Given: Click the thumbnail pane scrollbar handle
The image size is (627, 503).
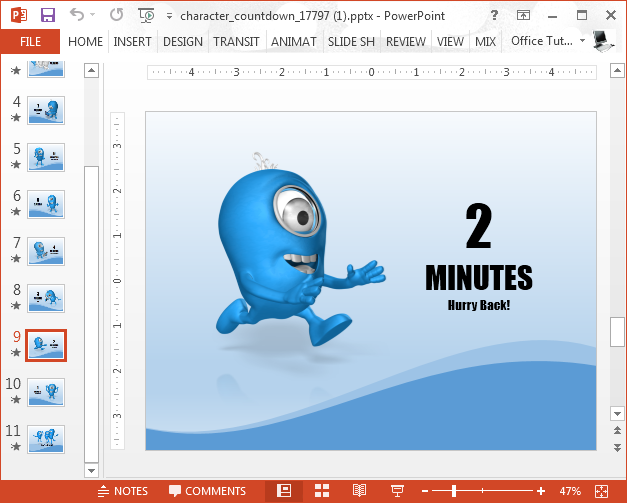Looking at the screenshot, I should pyautogui.click(x=92, y=314).
